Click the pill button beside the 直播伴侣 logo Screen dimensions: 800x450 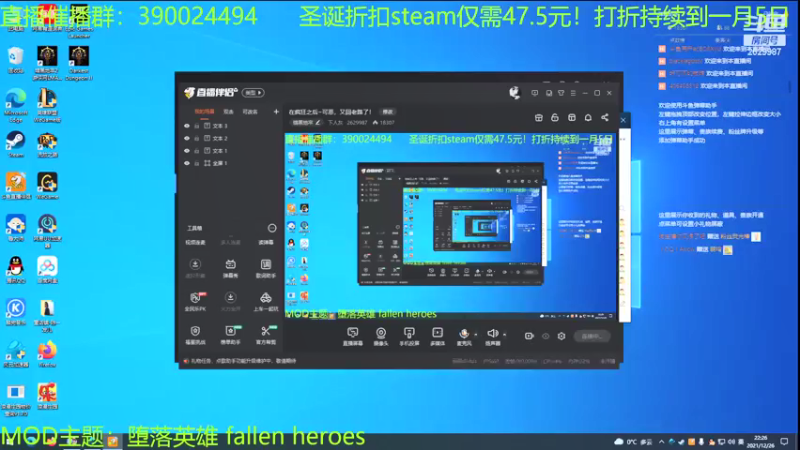coord(253,93)
